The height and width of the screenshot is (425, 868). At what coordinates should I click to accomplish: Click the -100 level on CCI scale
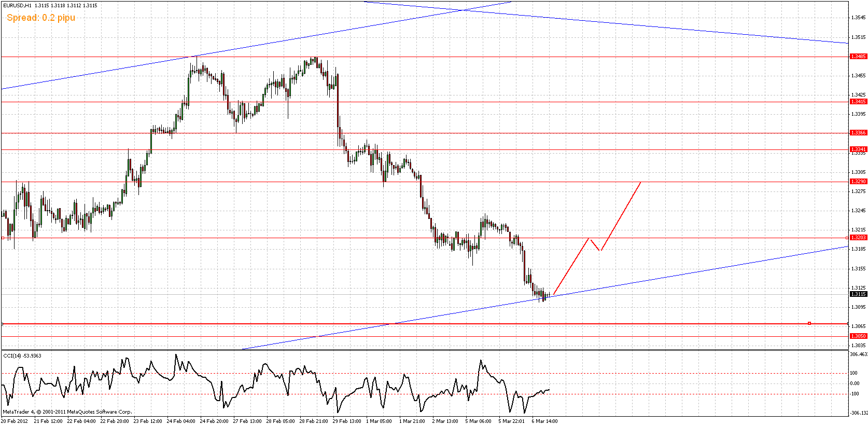855,394
